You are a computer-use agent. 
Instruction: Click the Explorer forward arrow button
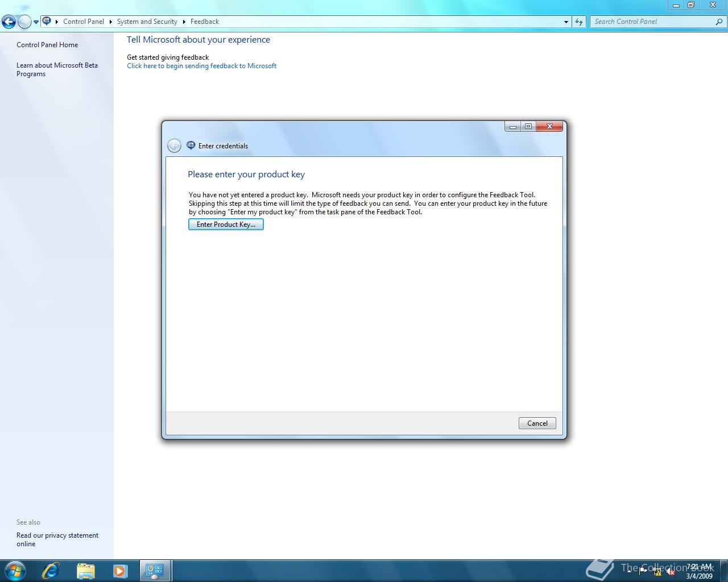[24, 22]
